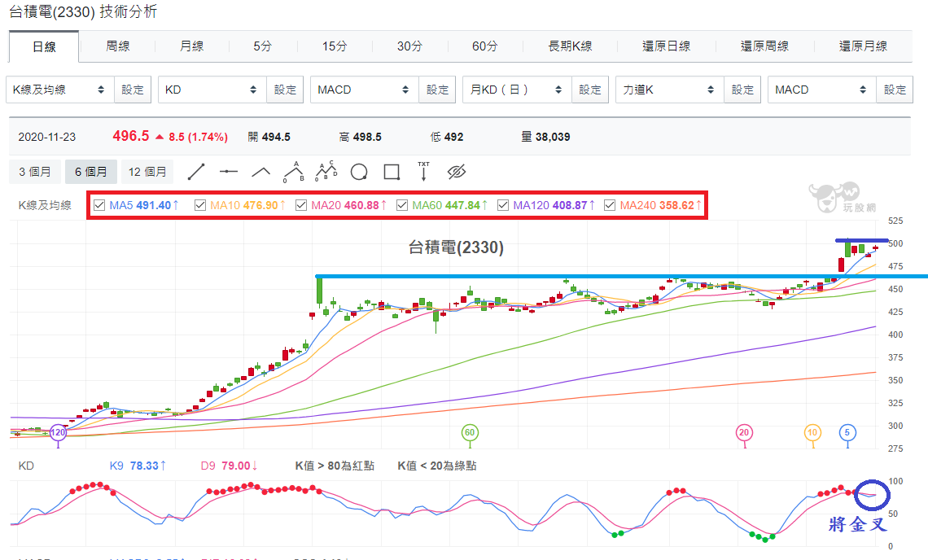Open the 力道K dropdown
Image resolution: width=928 pixels, height=560 pixels.
click(669, 90)
